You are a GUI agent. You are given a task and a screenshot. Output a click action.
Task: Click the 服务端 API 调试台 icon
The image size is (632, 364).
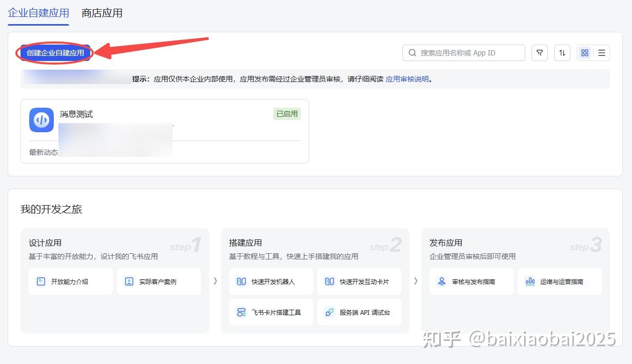[330, 312]
